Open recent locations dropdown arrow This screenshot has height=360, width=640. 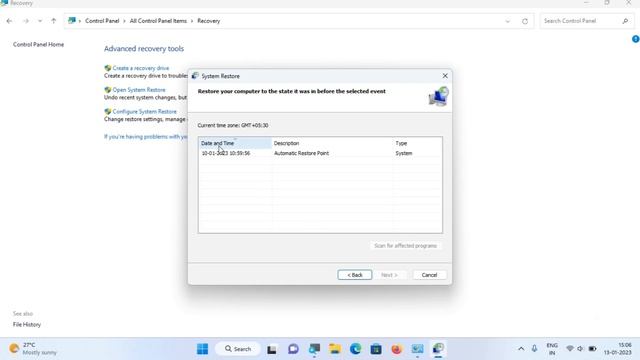40,21
